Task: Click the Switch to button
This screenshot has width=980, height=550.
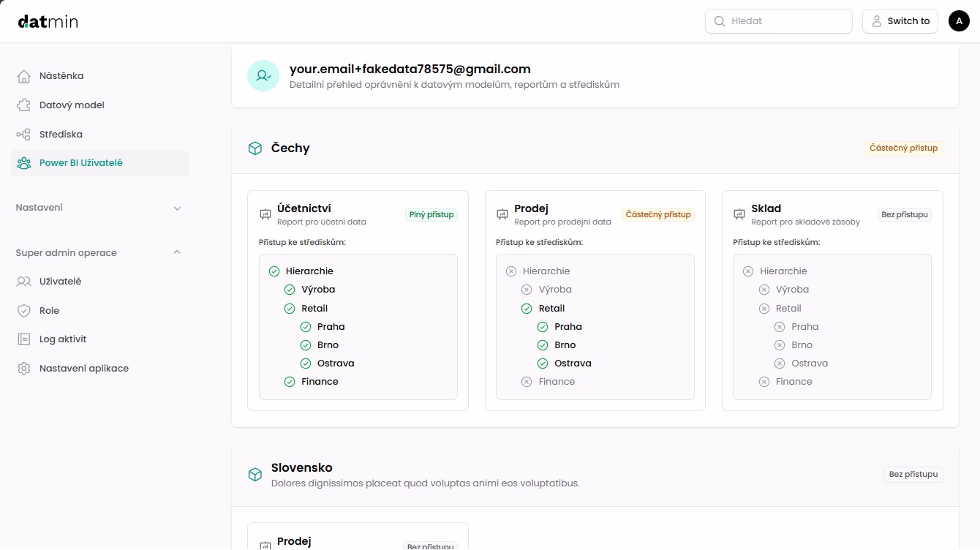Action: coord(900,21)
